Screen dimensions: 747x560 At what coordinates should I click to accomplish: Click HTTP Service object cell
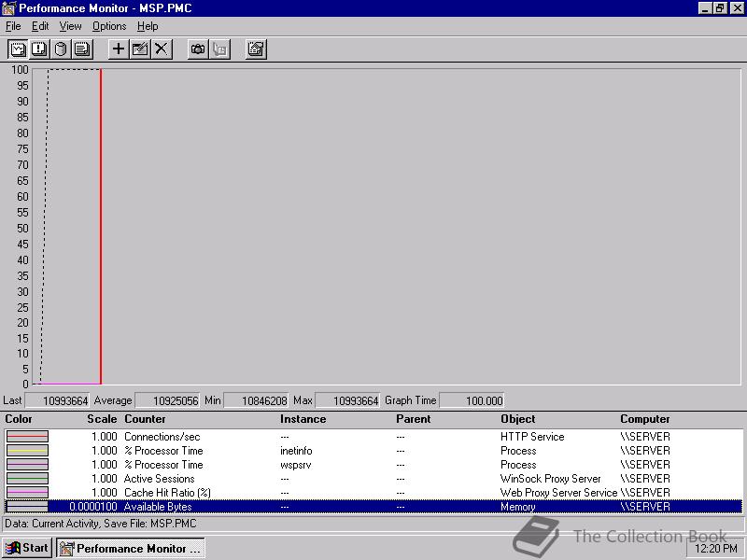(532, 437)
